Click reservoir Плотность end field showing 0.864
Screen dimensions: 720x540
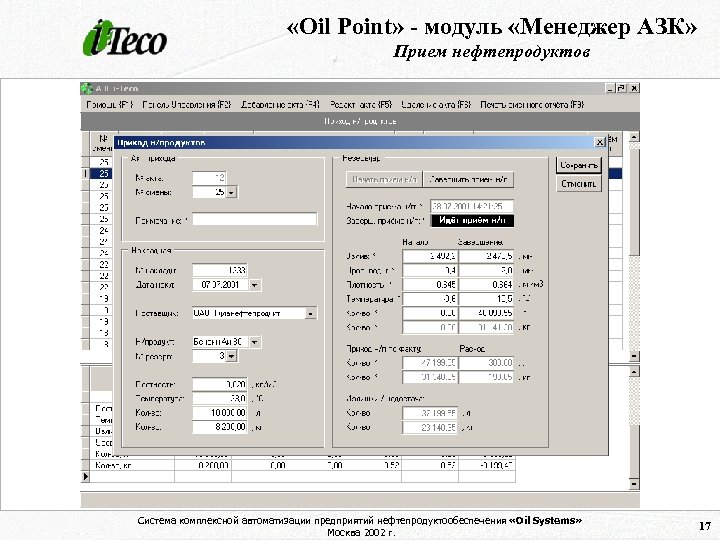click(487, 285)
